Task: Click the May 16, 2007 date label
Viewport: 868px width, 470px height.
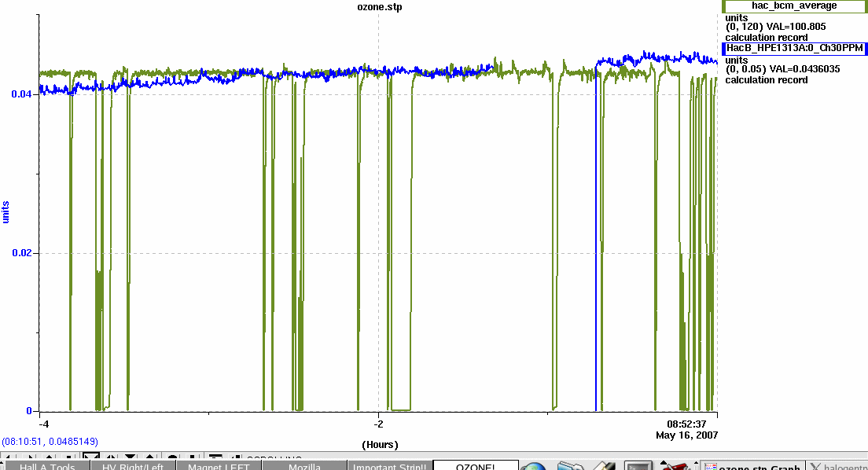Action: tap(687, 435)
